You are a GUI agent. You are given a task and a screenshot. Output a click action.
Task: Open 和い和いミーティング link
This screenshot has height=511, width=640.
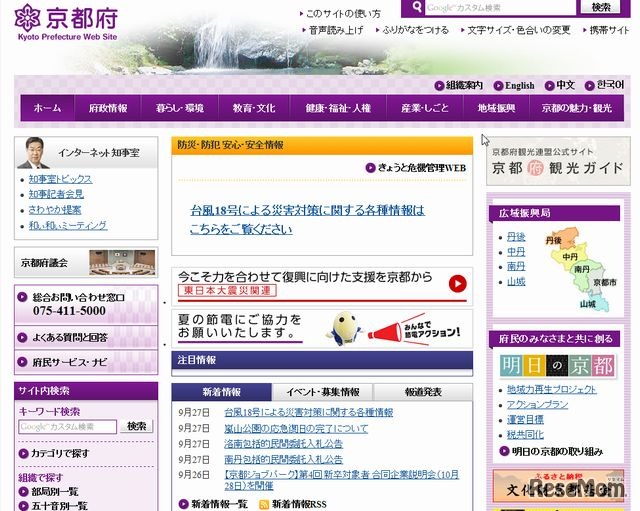(68, 225)
